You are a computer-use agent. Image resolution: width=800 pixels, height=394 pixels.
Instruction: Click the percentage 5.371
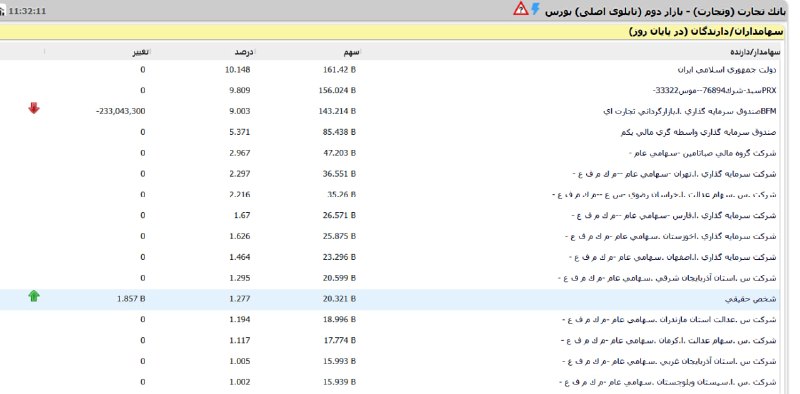coord(240,132)
